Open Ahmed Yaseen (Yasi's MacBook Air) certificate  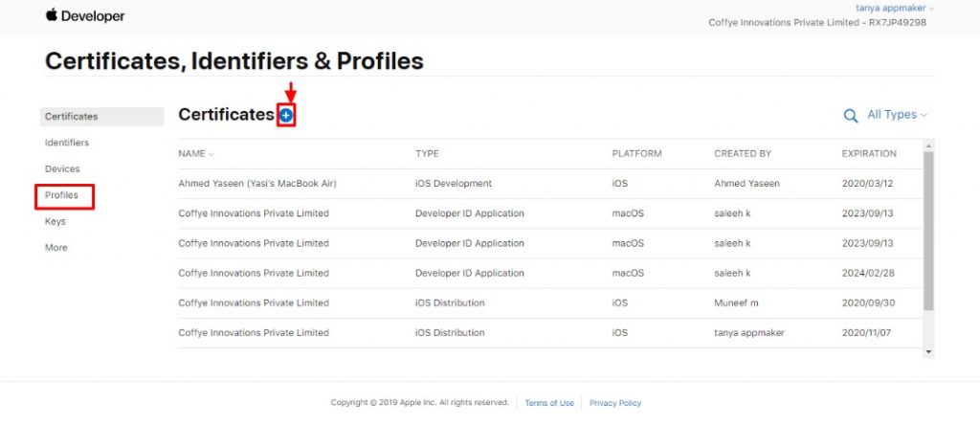550,184
